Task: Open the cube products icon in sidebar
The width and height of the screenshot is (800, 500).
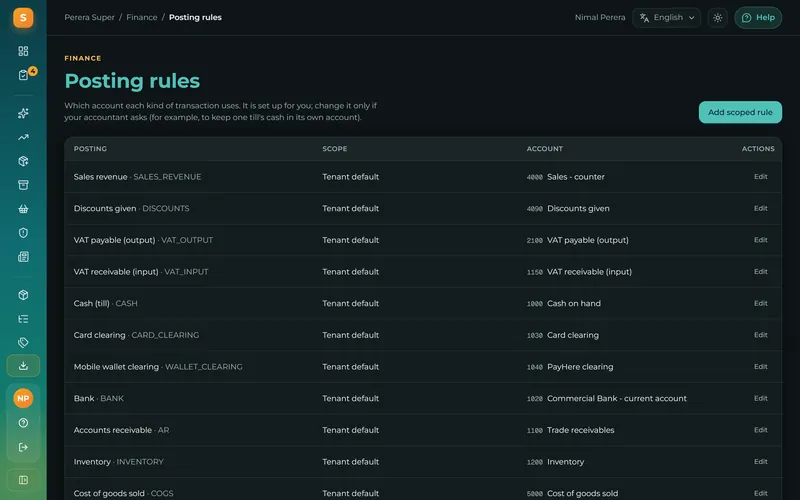Action: point(23,295)
